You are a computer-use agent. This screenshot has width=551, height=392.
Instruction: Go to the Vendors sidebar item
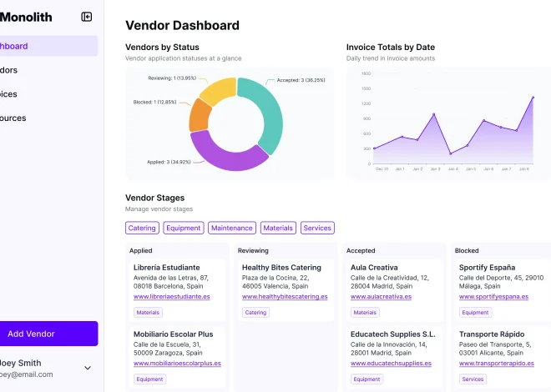click(49, 70)
